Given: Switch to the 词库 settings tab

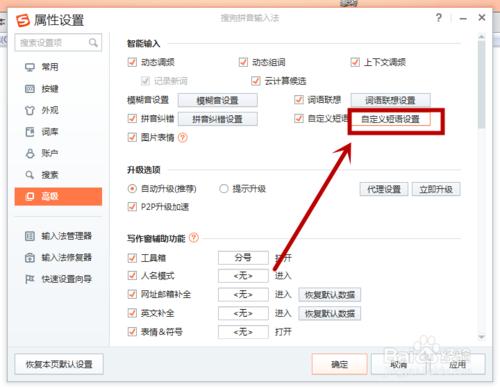Looking at the screenshot, I should (x=58, y=132).
